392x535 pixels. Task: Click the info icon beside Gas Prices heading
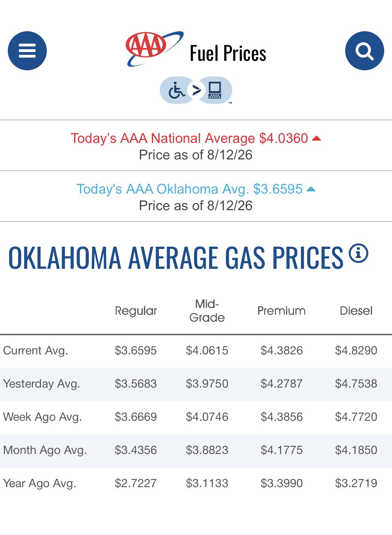358,253
